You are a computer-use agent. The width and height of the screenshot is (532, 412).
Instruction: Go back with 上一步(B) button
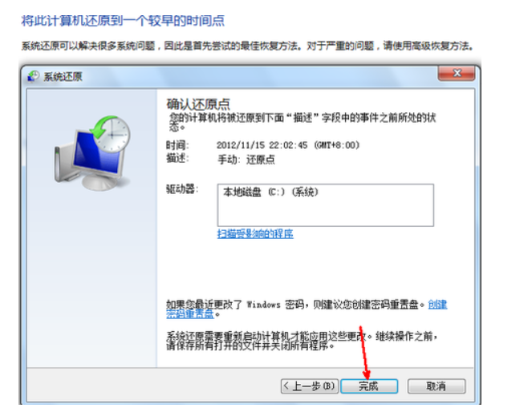[x=309, y=386]
